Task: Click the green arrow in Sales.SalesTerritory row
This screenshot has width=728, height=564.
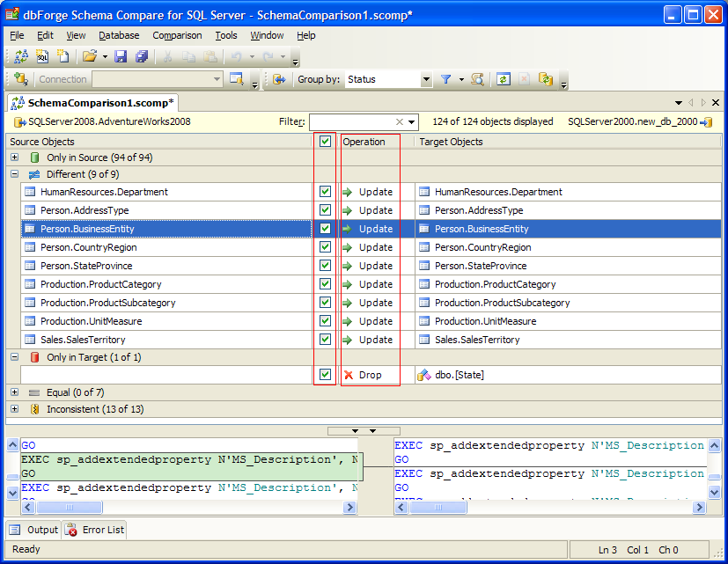Action: click(x=348, y=340)
